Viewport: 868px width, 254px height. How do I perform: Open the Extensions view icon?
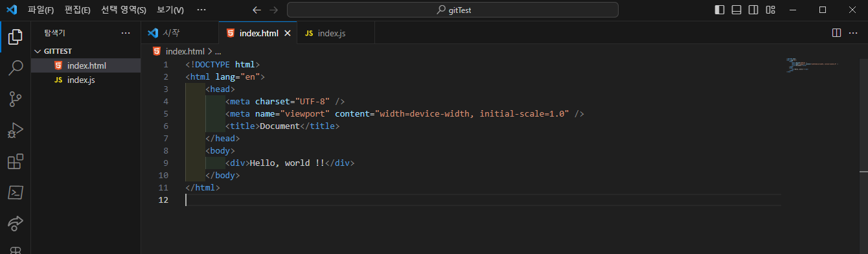tap(16, 161)
